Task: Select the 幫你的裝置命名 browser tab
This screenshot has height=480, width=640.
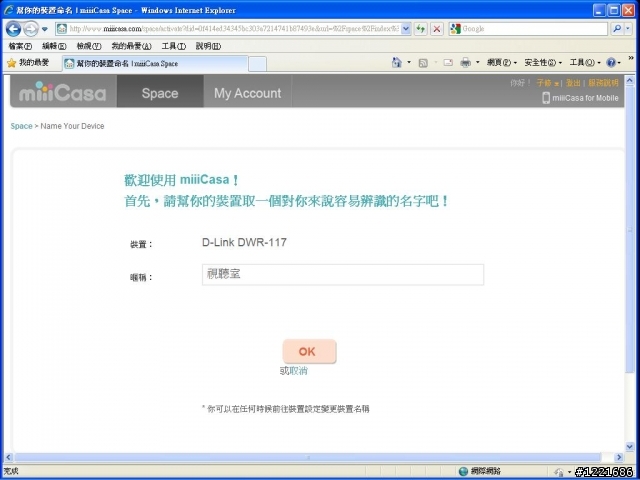Action: click(x=155, y=63)
